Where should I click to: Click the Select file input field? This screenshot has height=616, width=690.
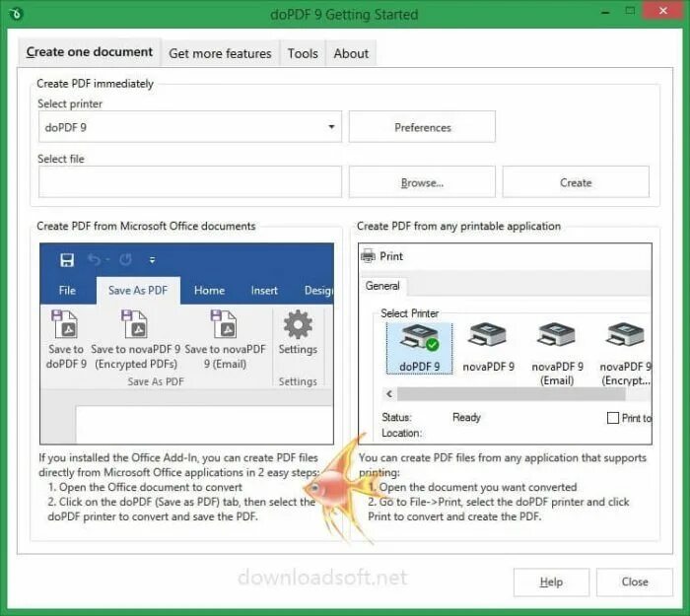coord(189,181)
